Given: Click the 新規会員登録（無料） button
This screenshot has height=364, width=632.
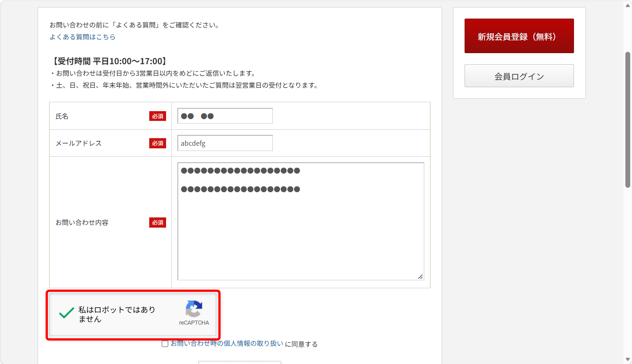Looking at the screenshot, I should 519,36.
